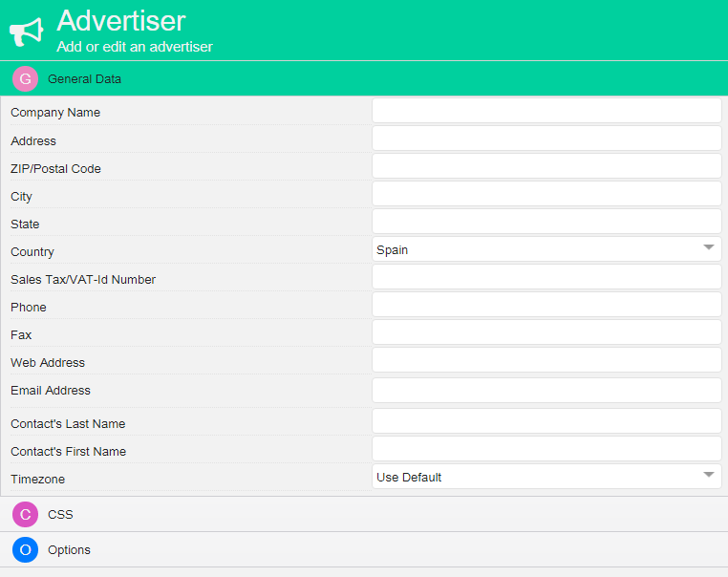Expand the Options section
Image resolution: width=728 pixels, height=577 pixels.
click(x=69, y=550)
